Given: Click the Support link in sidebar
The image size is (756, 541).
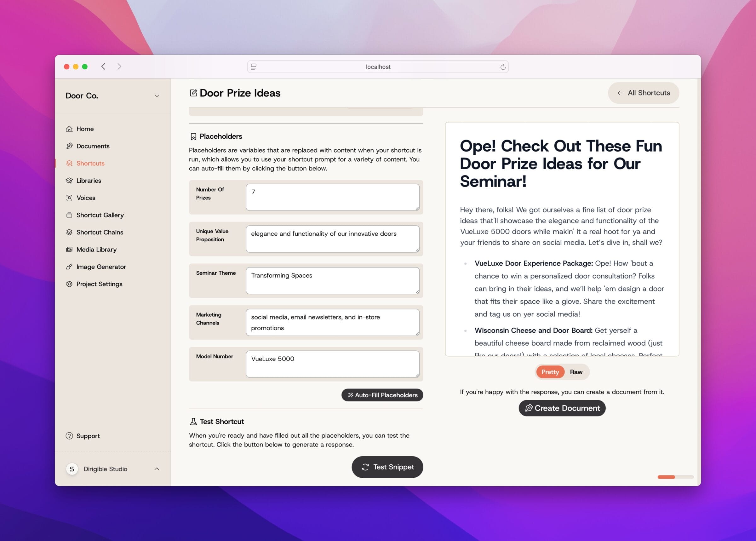Looking at the screenshot, I should tap(88, 436).
